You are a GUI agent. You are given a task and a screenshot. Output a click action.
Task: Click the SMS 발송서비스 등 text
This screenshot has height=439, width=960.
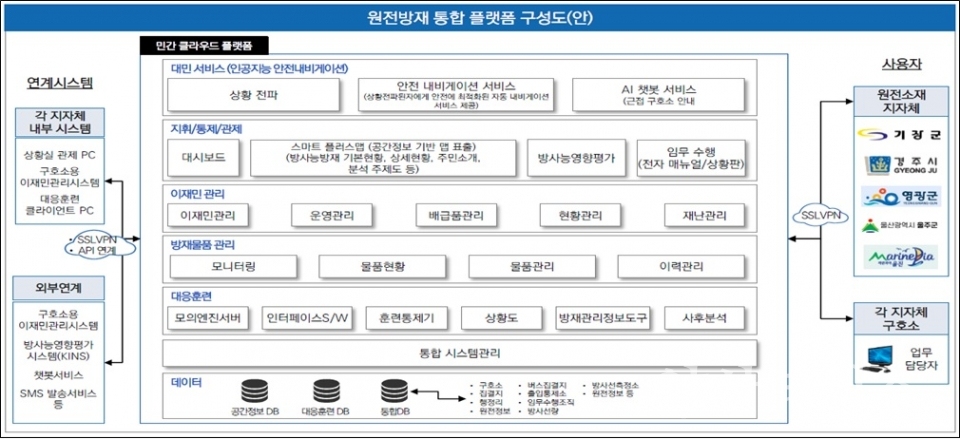click(x=59, y=398)
